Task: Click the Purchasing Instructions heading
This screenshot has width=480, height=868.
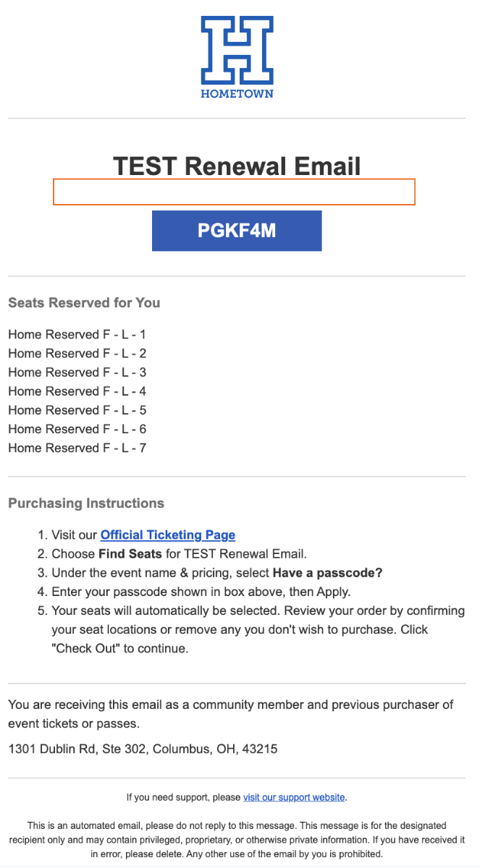Action: [x=86, y=503]
